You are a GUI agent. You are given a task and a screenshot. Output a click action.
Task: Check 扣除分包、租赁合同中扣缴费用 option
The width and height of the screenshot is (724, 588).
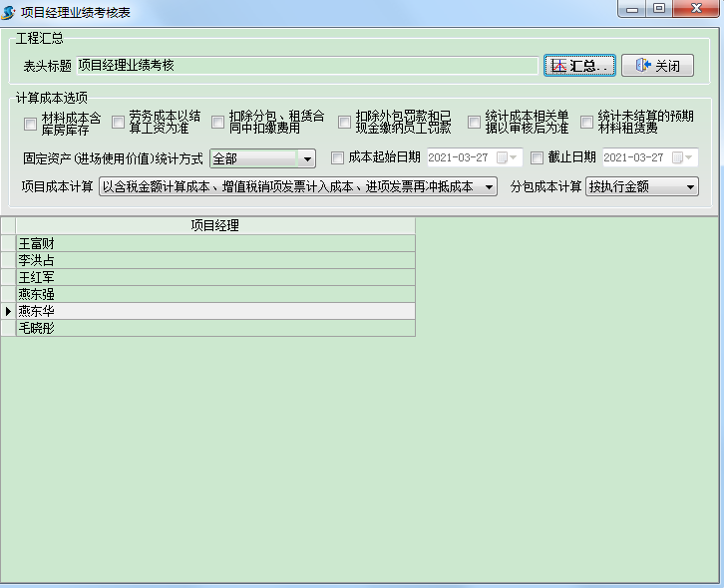coord(217,123)
